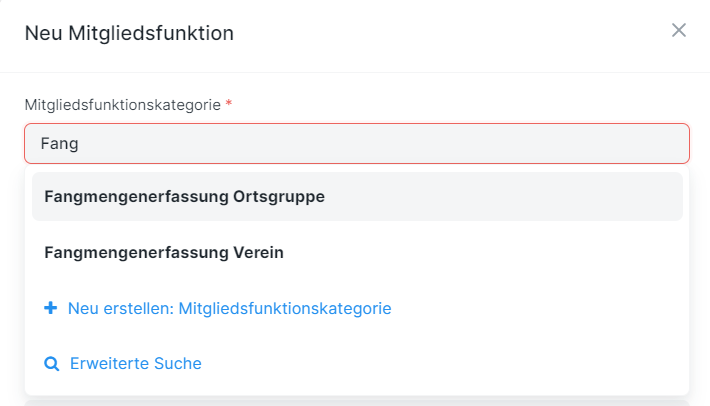
Task: Click the Neu Mitgliedsfunktion dialog title
Action: pos(129,33)
